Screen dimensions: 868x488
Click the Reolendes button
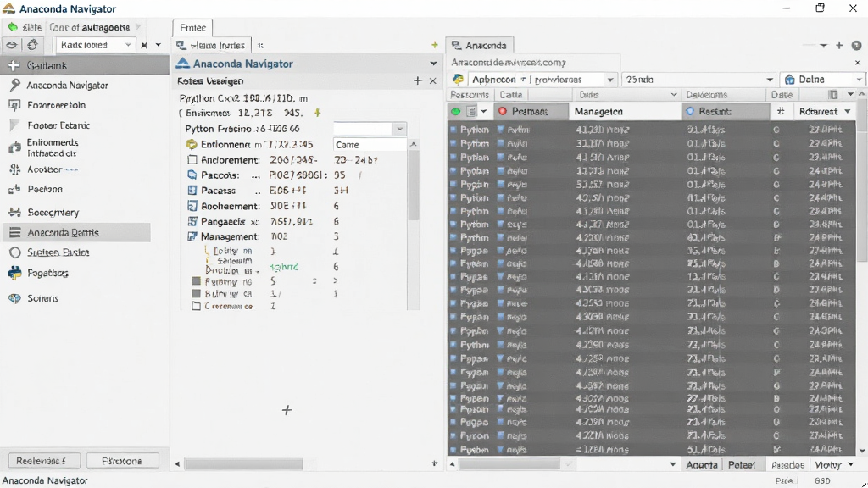[x=44, y=461]
